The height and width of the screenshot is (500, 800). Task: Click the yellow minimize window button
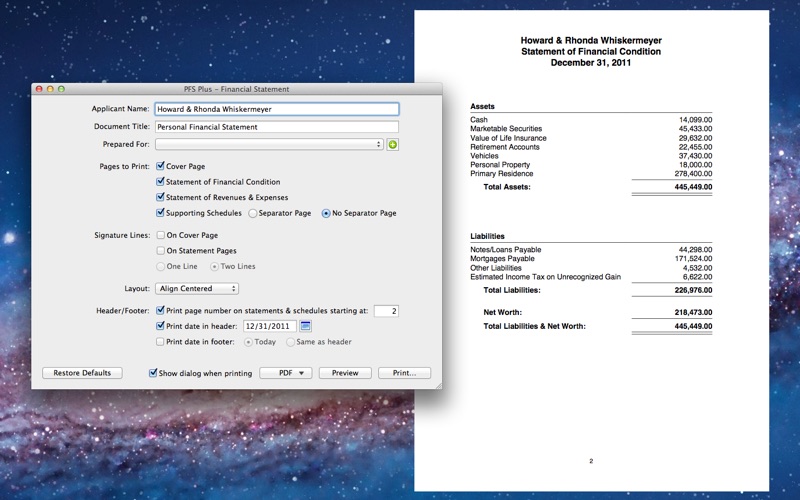[50, 89]
